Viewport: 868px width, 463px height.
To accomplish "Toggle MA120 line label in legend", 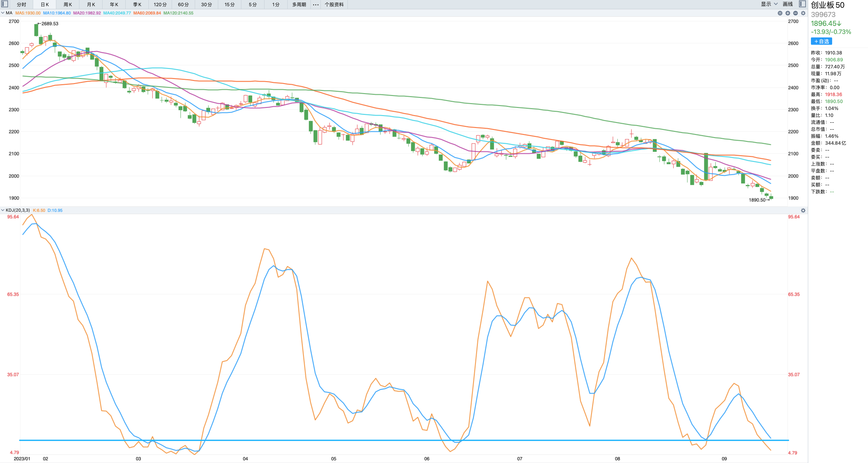I will click(178, 13).
